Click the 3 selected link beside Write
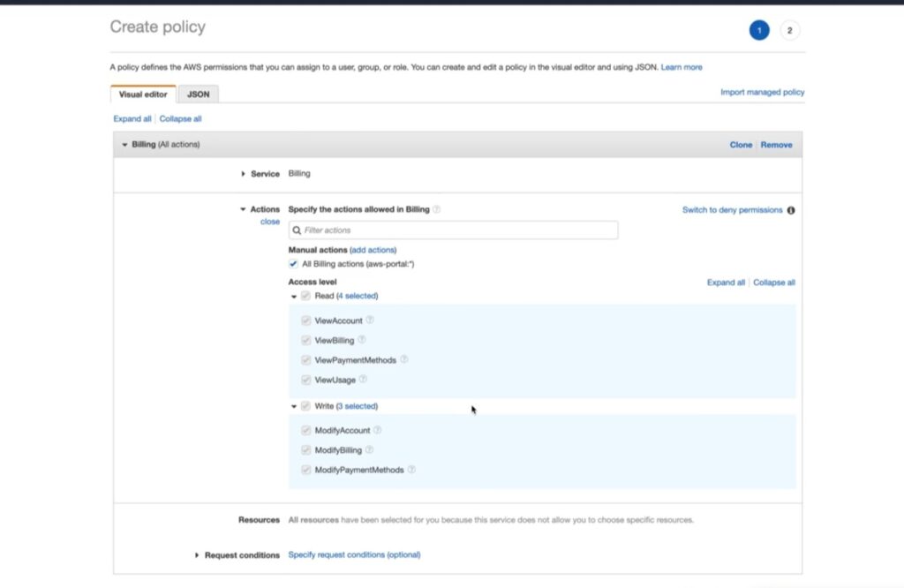Viewport: 904px width, 588px height. (x=357, y=406)
